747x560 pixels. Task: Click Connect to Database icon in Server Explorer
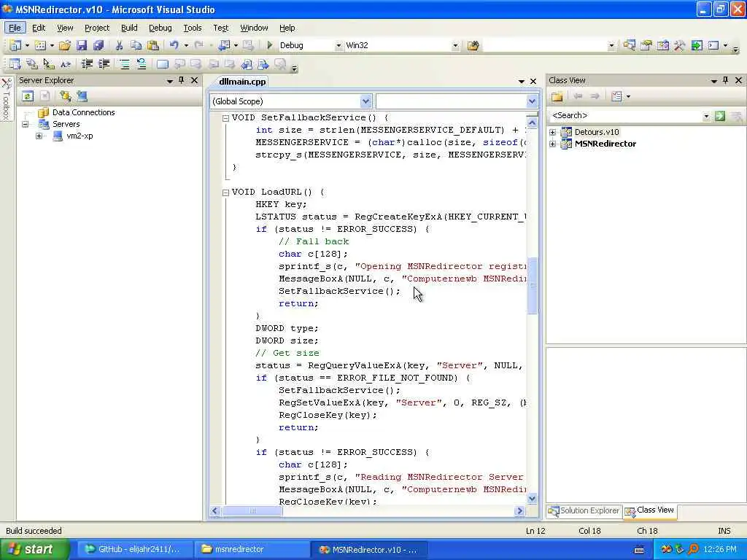coord(65,96)
